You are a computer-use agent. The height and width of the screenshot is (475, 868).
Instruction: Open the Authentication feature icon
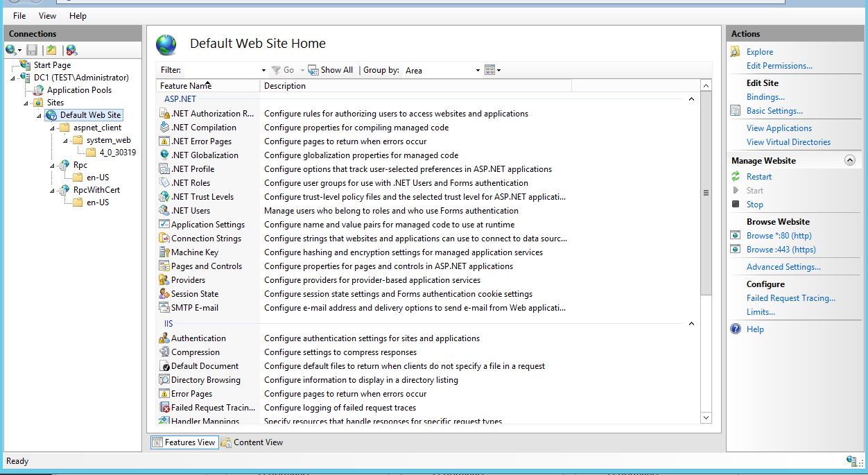tap(164, 338)
